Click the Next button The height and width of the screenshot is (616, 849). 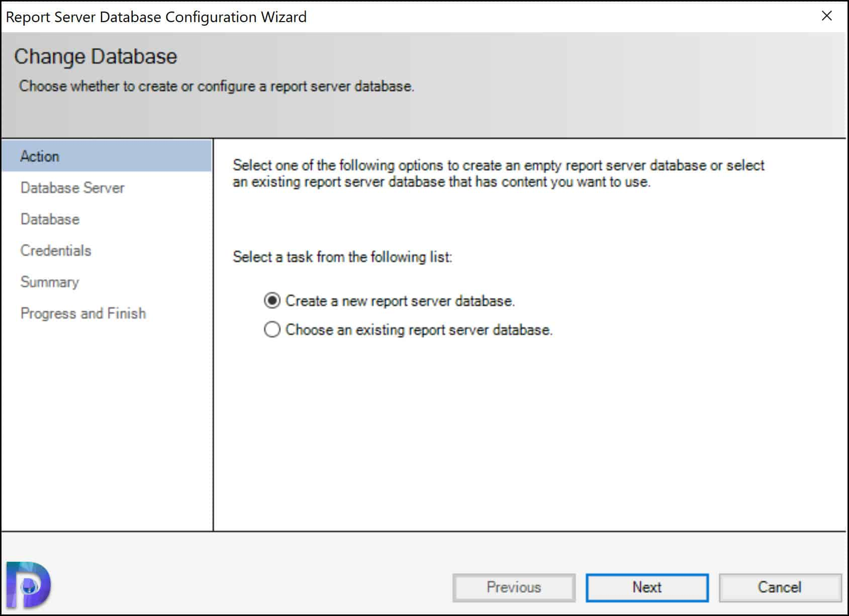[x=646, y=587]
